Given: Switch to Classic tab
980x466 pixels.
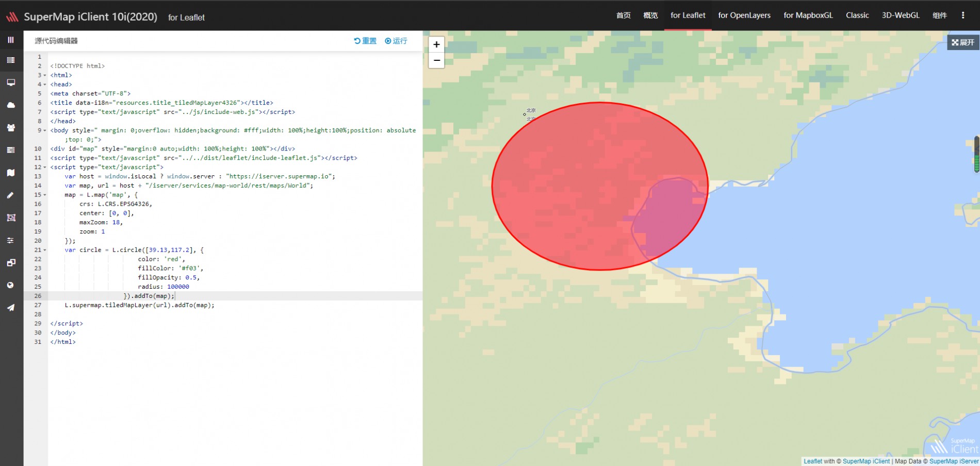Looking at the screenshot, I should click(857, 15).
